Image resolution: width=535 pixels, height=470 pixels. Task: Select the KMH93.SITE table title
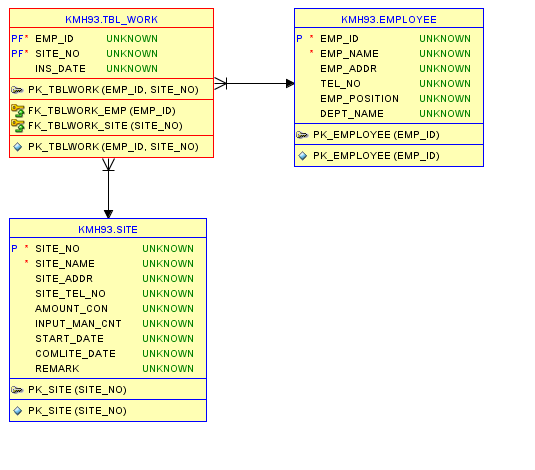tap(108, 229)
